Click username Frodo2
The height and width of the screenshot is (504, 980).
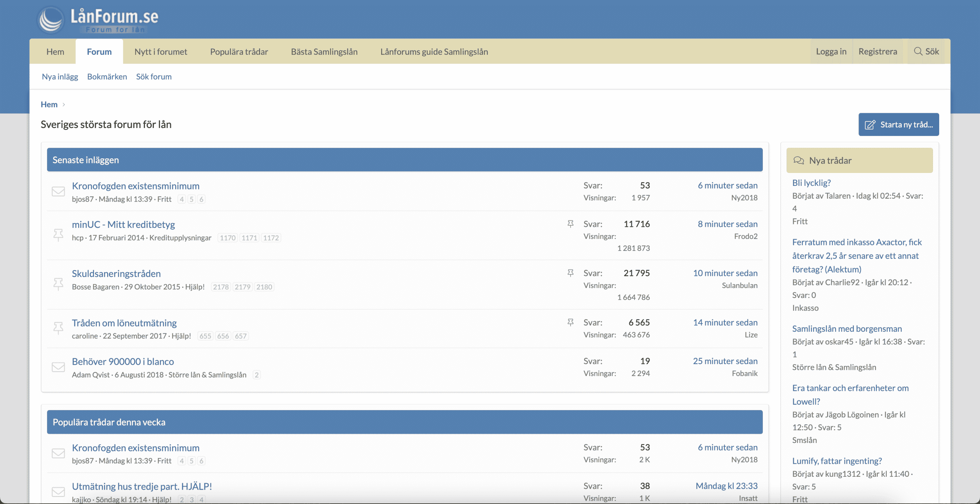[746, 236]
